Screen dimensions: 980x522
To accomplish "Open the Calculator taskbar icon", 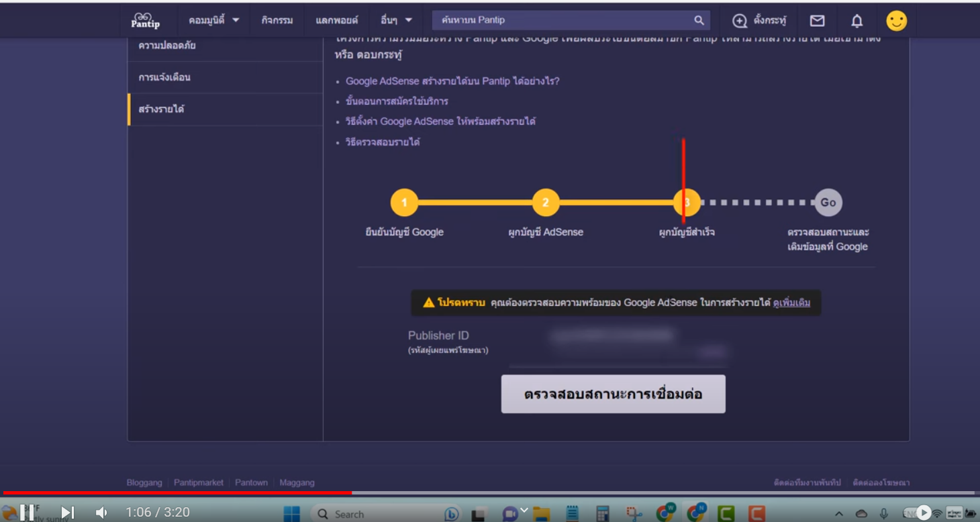I will pos(602,514).
